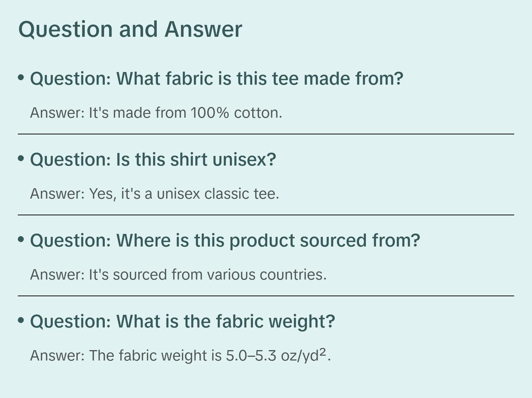
Task: Click the bullet beside the sourcing question
Action: point(21,239)
